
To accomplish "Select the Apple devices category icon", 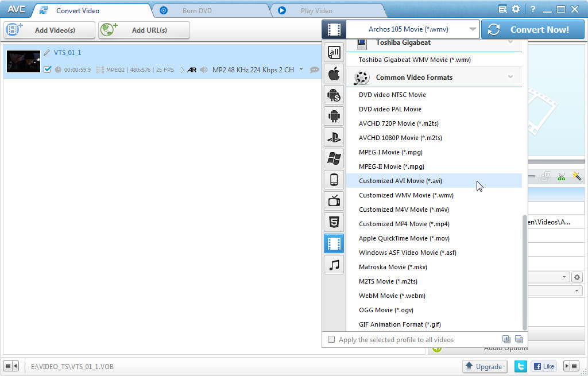I will coord(334,74).
